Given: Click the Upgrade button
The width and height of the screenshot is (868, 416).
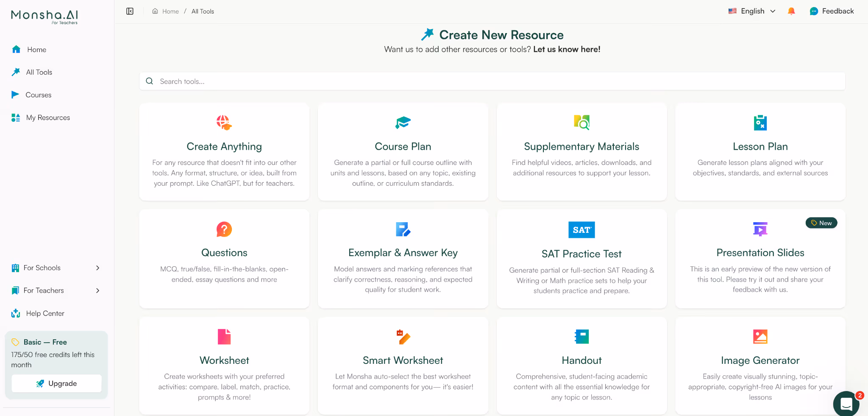Looking at the screenshot, I should (56, 383).
